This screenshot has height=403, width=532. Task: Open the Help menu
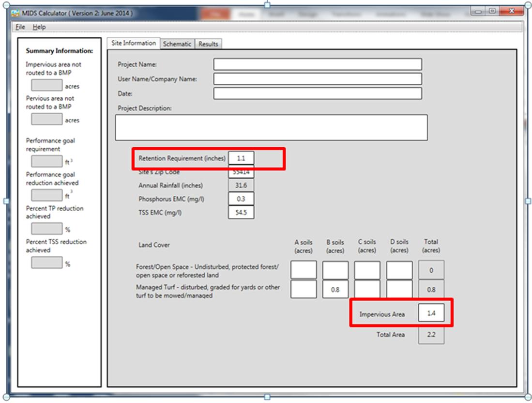pyautogui.click(x=39, y=27)
